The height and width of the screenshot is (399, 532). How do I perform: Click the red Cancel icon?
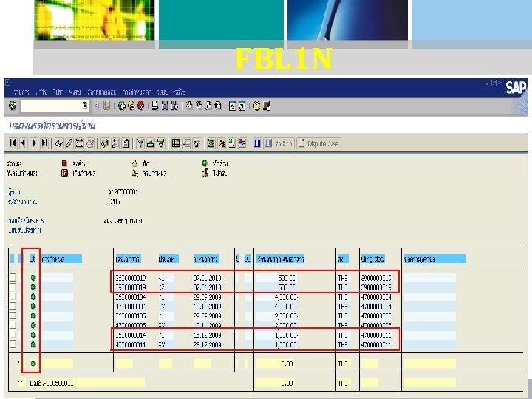coord(141,106)
